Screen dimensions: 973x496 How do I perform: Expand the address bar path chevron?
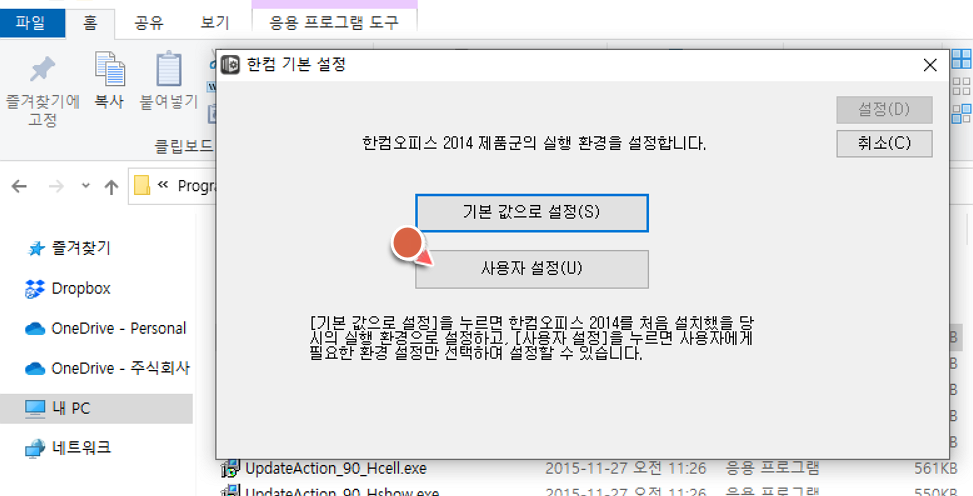coord(164,185)
